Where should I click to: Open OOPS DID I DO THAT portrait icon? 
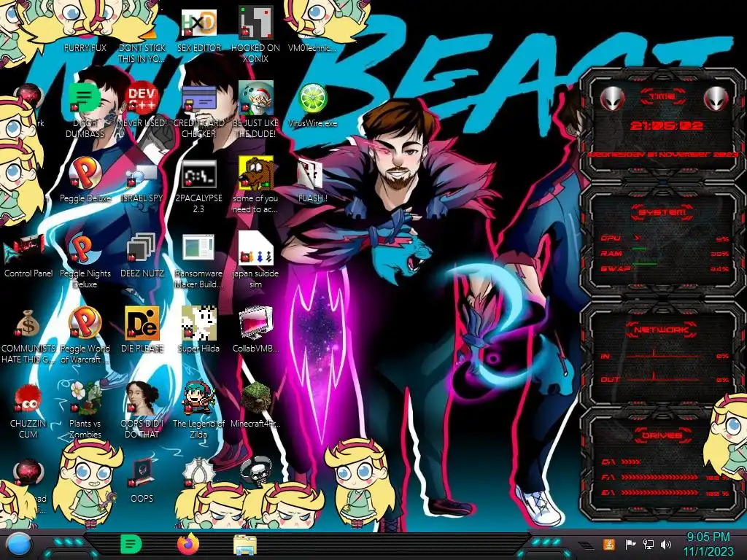coord(142,398)
